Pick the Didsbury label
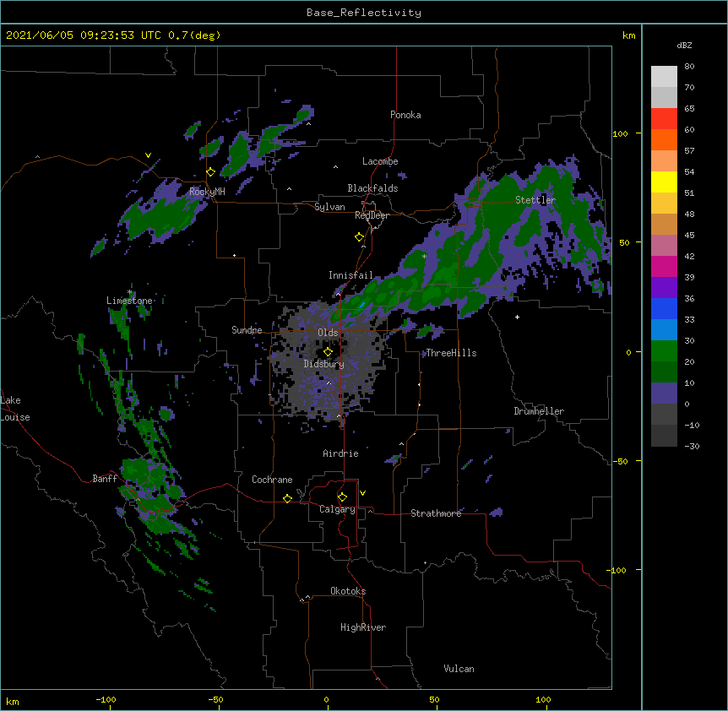Screen dimensions: 728x711 (x=324, y=364)
